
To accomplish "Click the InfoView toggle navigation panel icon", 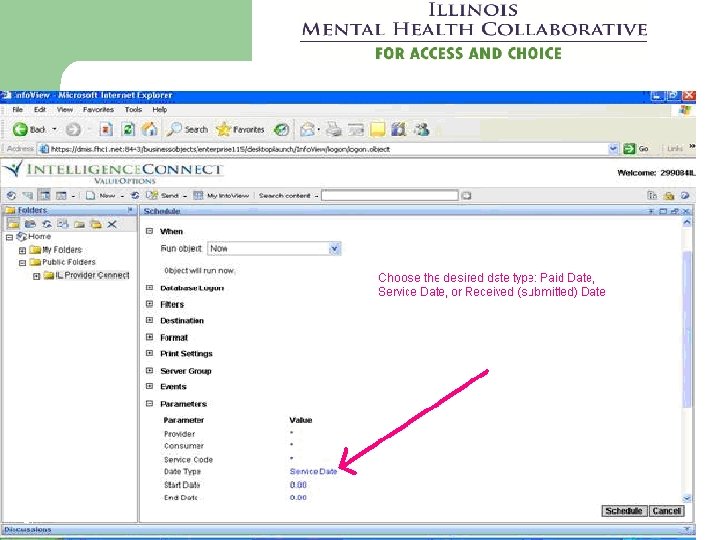I will (x=45, y=195).
